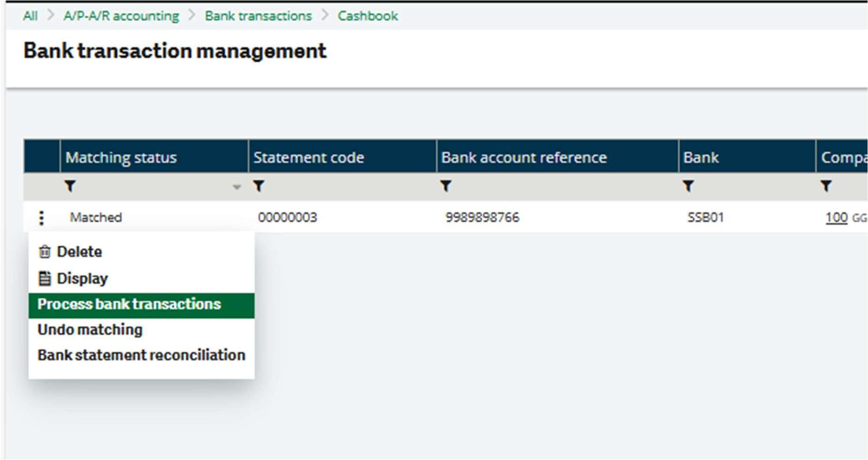Click the Statement code column header
The height and width of the screenshot is (460, 868).
click(x=309, y=158)
